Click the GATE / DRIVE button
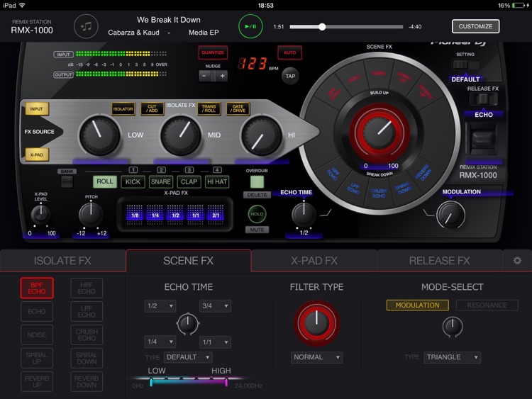The image size is (532, 399). click(238, 109)
